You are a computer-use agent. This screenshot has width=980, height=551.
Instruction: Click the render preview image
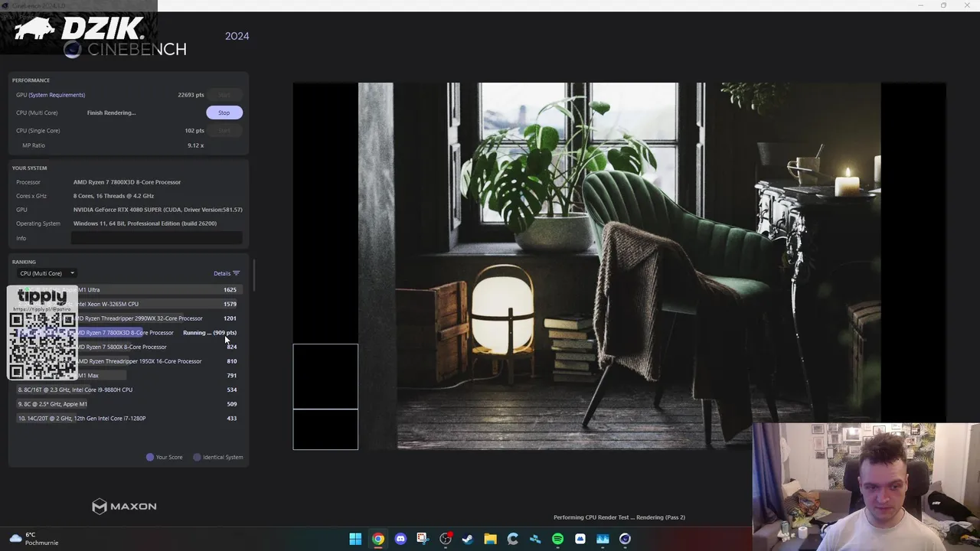[619, 266]
